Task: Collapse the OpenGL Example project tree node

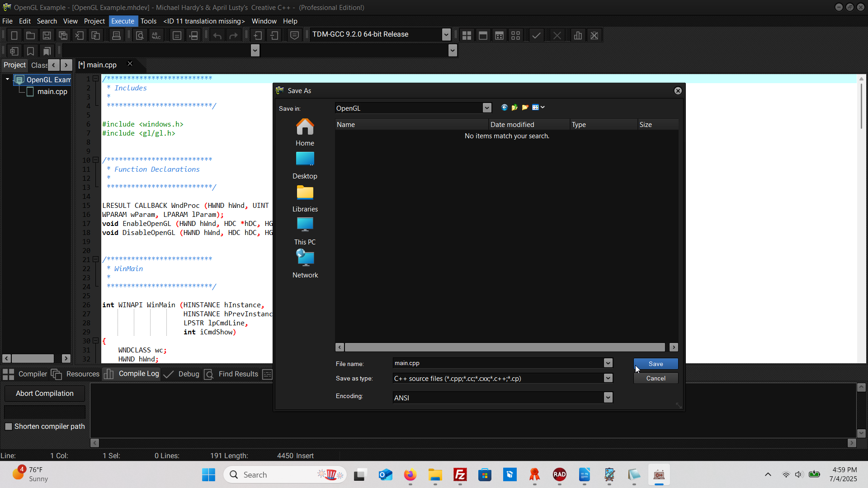Action: coord(8,80)
